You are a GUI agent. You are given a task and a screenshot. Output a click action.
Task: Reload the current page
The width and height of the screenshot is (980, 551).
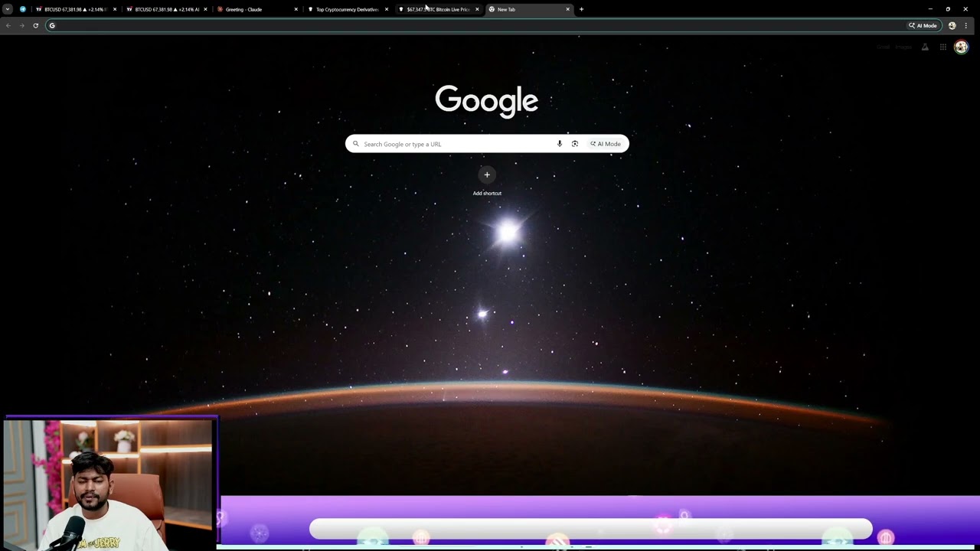click(35, 25)
